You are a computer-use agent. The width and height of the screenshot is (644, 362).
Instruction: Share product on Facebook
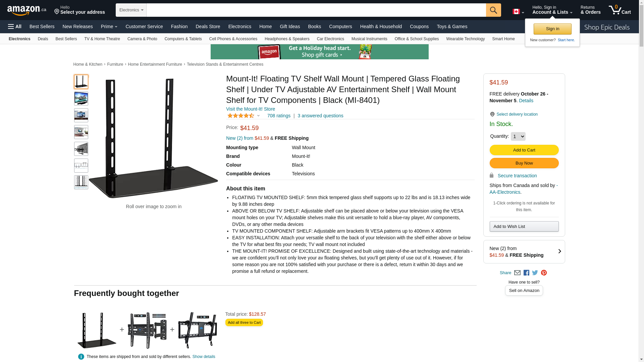tap(526, 273)
